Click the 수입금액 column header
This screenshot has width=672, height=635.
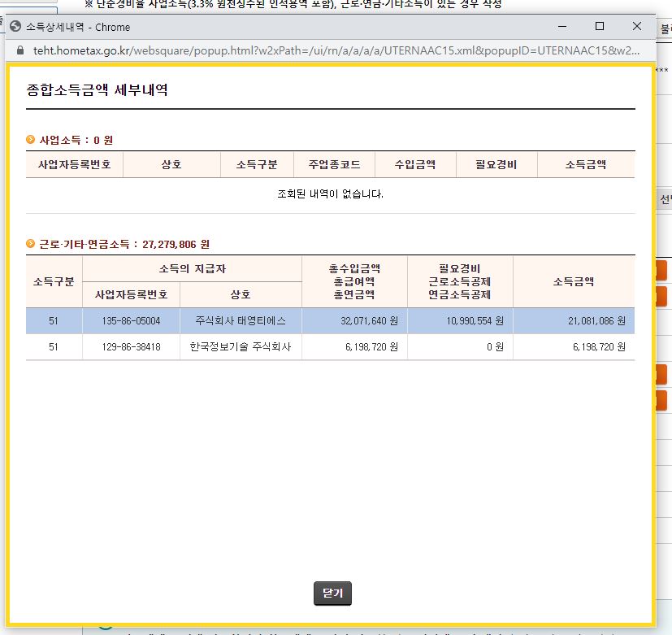(414, 164)
